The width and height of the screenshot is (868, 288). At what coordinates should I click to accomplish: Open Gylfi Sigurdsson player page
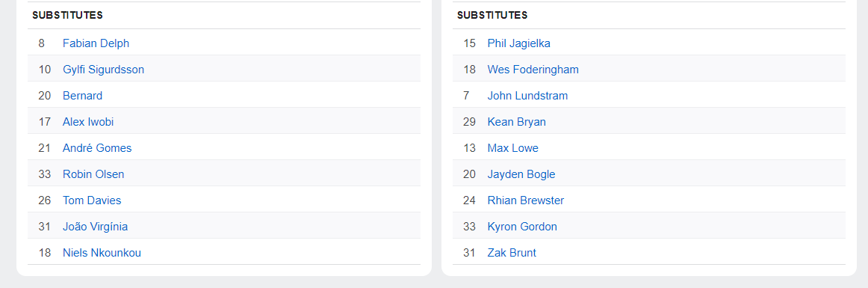(104, 70)
